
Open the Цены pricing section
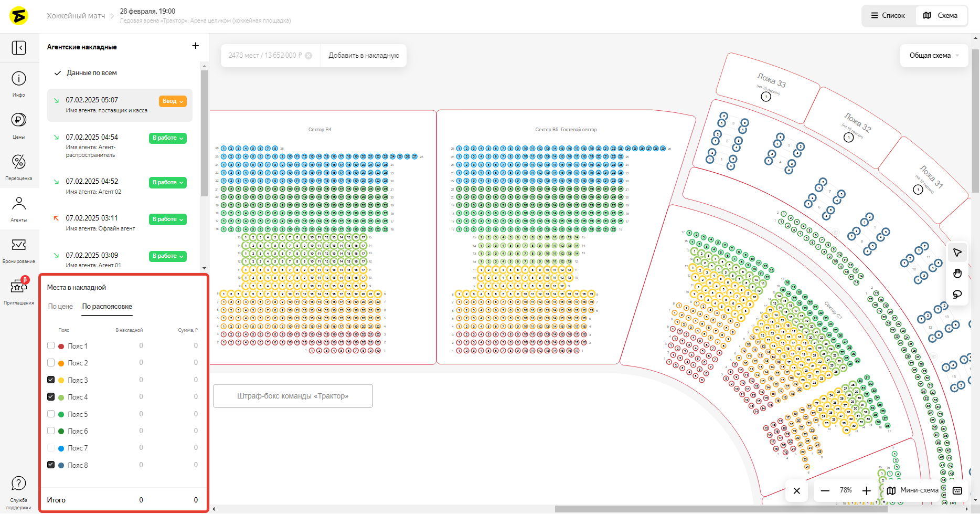click(19, 125)
